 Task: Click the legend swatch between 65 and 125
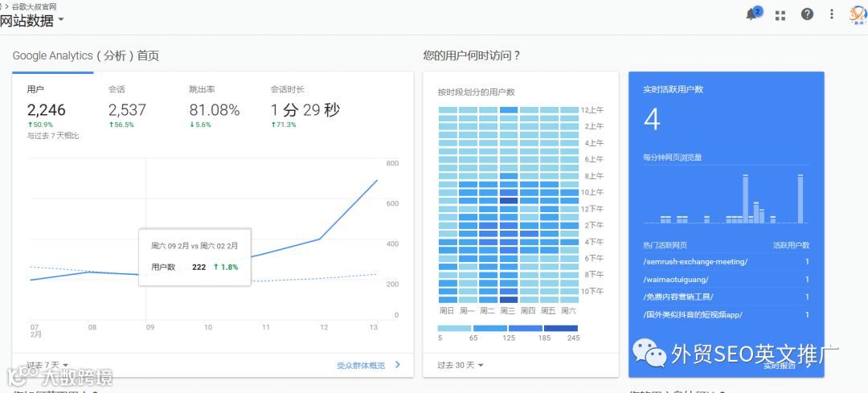[x=489, y=328]
